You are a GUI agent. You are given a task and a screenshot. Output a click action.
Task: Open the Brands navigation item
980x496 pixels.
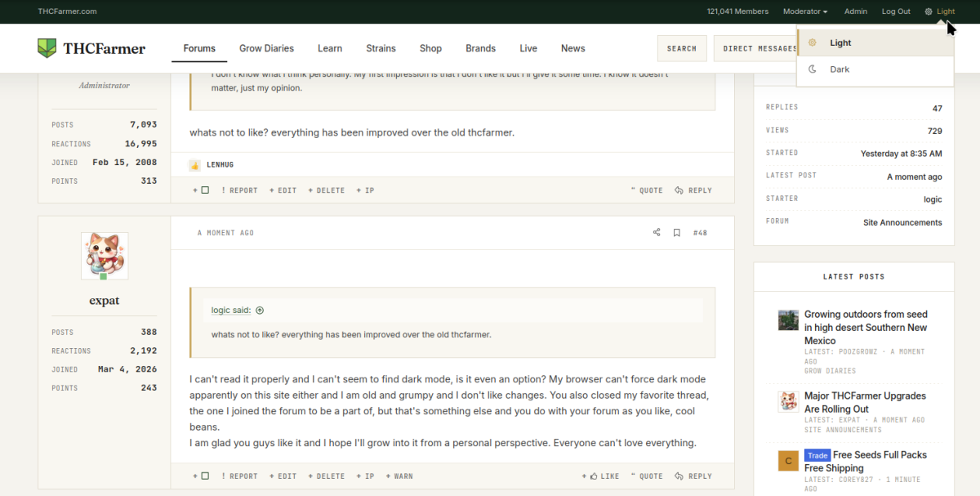(481, 48)
